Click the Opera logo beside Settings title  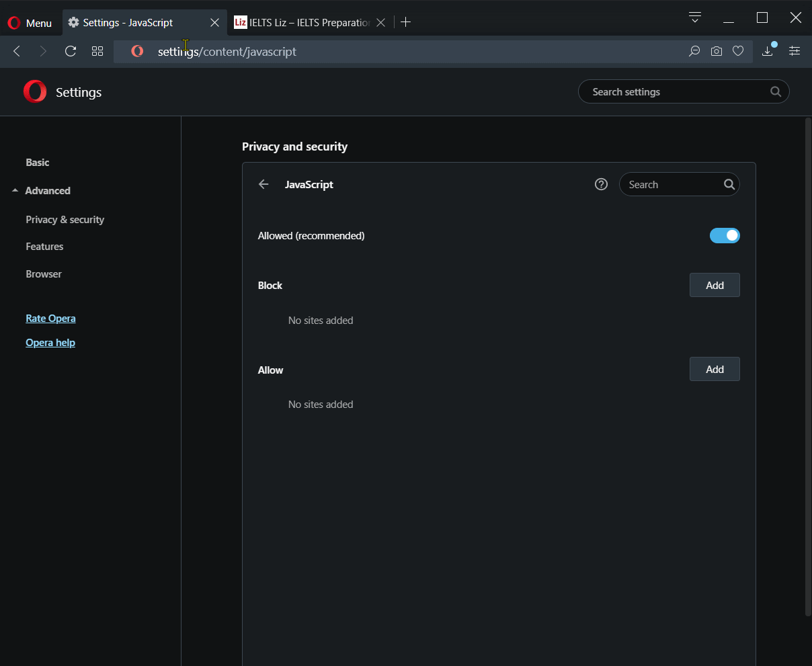35,91
